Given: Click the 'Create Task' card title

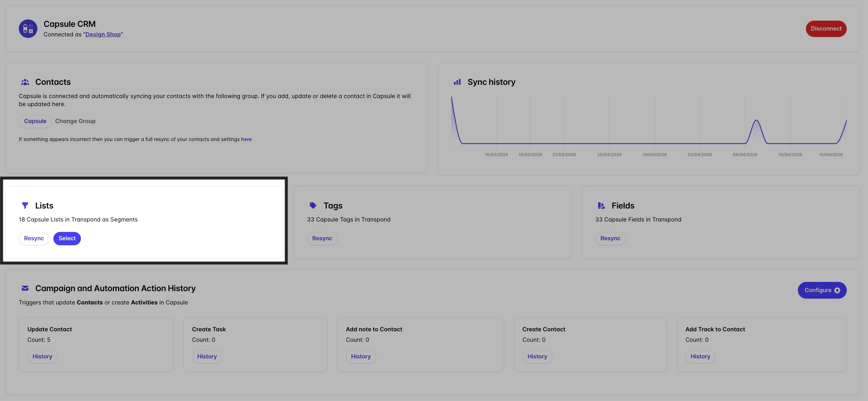Looking at the screenshot, I should [209, 330].
